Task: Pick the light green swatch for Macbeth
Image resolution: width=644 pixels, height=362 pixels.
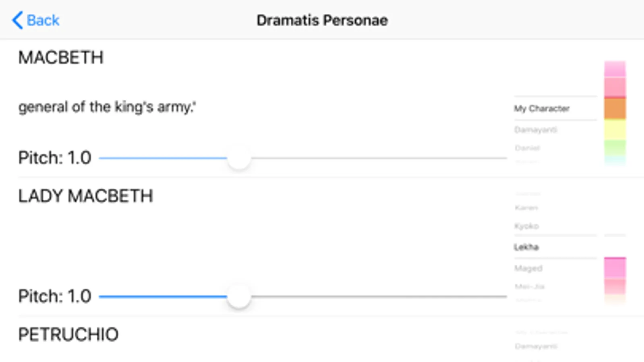Action: point(615,148)
